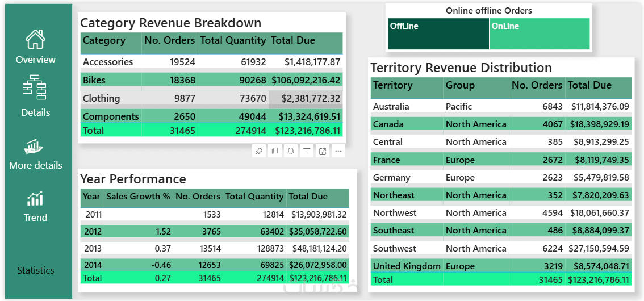
Task: Select the OnLine treemap tile
Action: (x=539, y=34)
